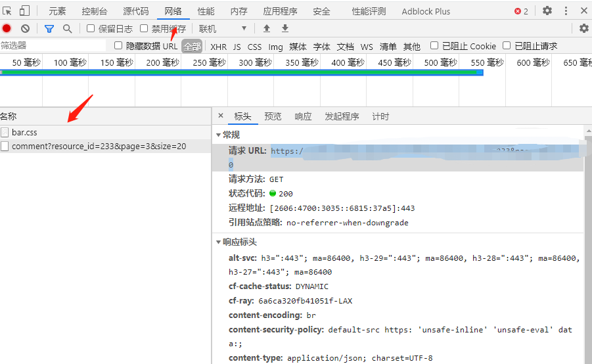Select the bar.css request row
The height and width of the screenshot is (364, 592).
[25, 133]
